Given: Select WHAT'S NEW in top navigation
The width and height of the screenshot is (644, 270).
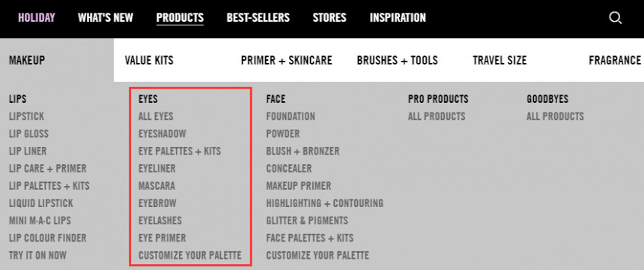Looking at the screenshot, I should click(106, 18).
